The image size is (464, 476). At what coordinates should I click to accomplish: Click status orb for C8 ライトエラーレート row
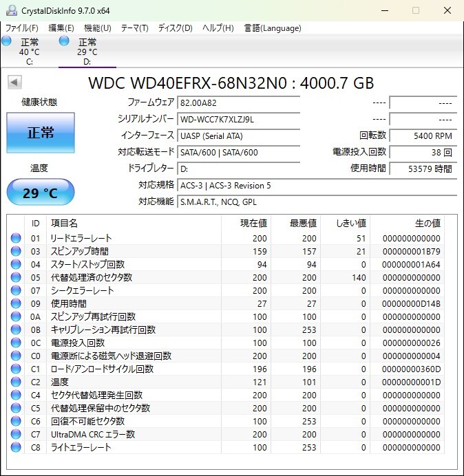click(x=16, y=447)
